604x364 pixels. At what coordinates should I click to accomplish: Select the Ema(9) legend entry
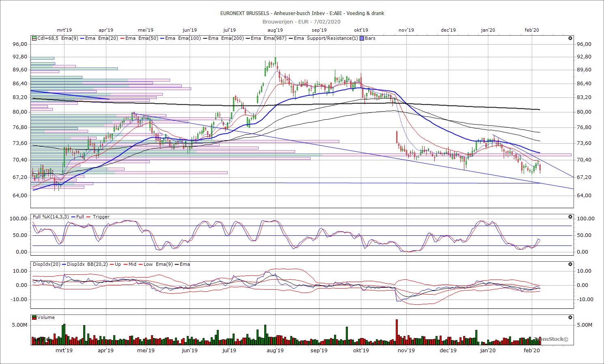[70, 38]
